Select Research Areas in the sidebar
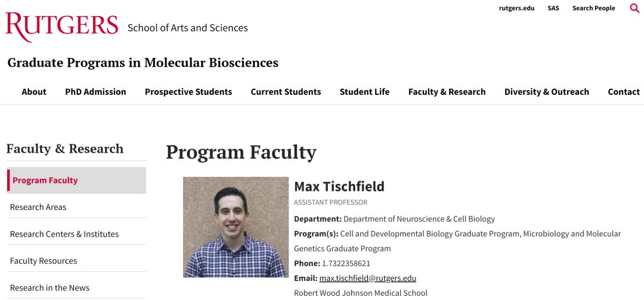Image resolution: width=644 pixels, height=300 pixels. tap(38, 207)
